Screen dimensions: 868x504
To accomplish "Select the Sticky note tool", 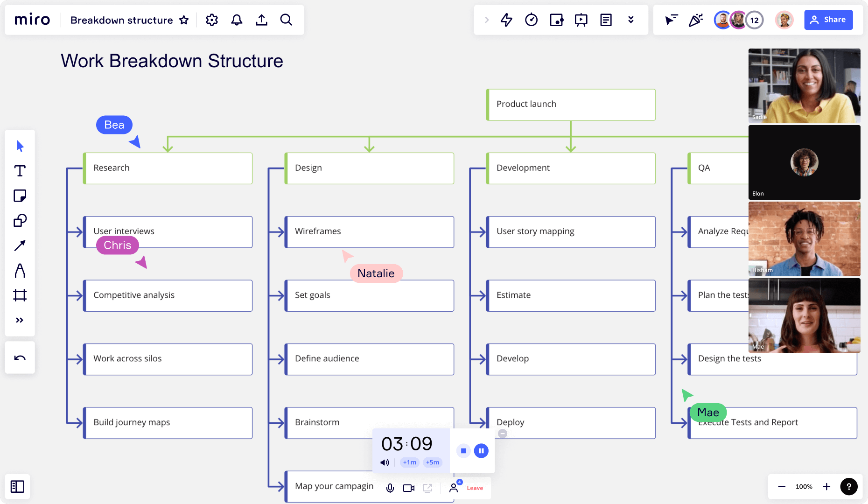I will (20, 196).
